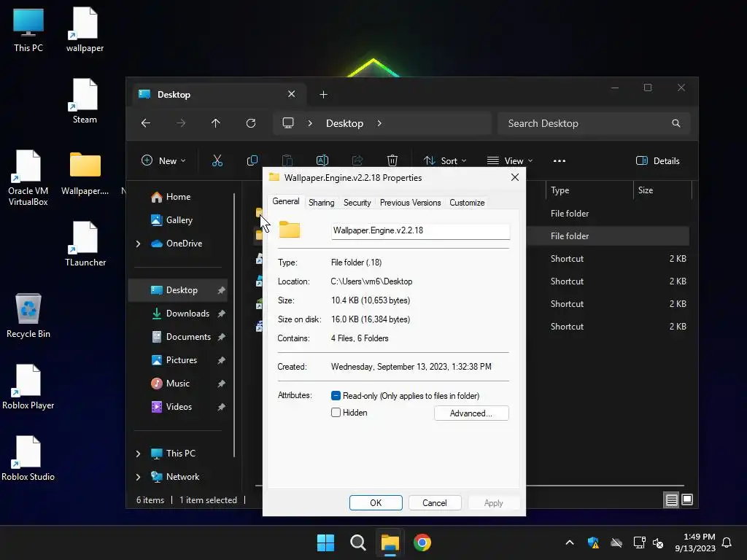Switch to the Sharing tab
Viewport: 747px width, 560px height.
(x=321, y=203)
